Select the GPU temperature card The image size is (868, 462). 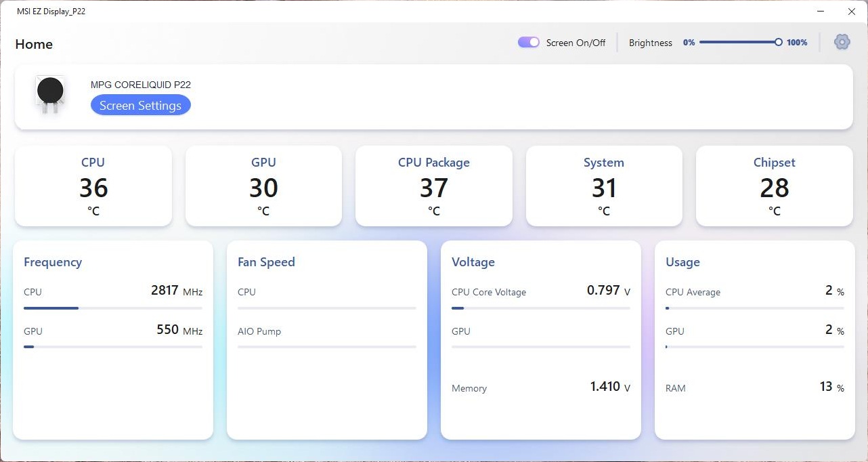pos(263,186)
